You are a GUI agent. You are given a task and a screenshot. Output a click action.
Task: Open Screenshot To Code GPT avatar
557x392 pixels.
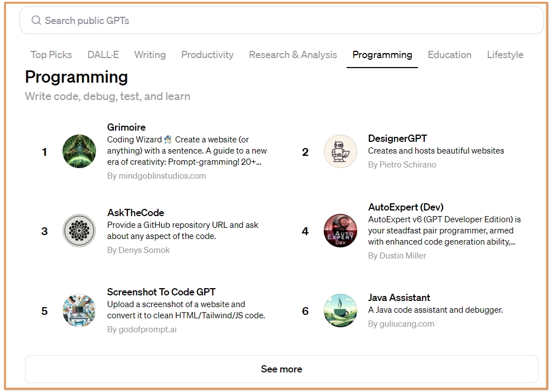(x=79, y=310)
